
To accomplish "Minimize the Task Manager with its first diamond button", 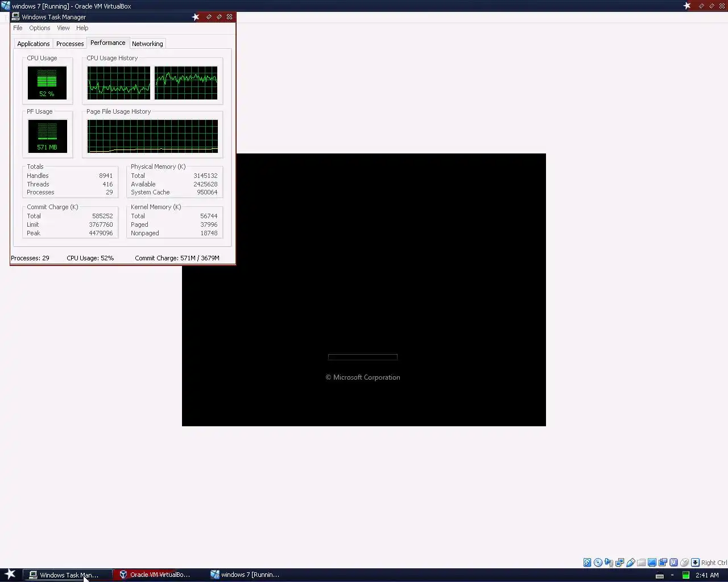I will point(209,17).
